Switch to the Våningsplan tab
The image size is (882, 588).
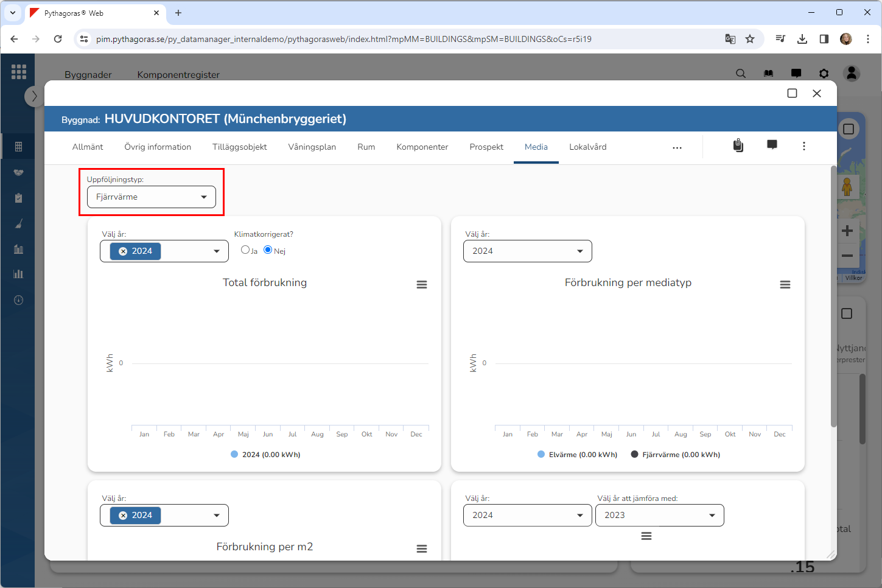click(x=312, y=147)
